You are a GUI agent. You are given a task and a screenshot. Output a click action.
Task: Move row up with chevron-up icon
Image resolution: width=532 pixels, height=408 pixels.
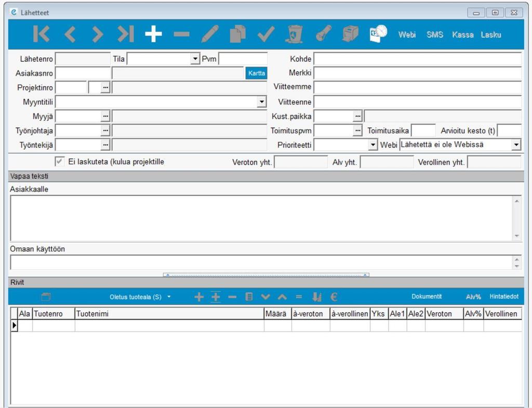pos(282,297)
